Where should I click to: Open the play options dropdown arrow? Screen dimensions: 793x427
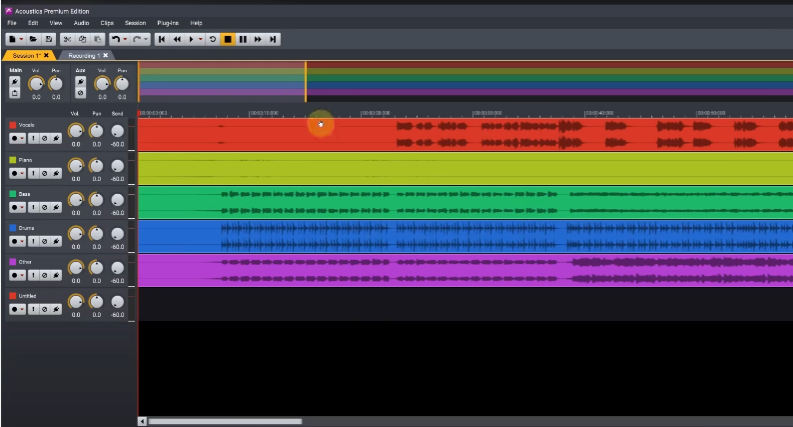201,39
